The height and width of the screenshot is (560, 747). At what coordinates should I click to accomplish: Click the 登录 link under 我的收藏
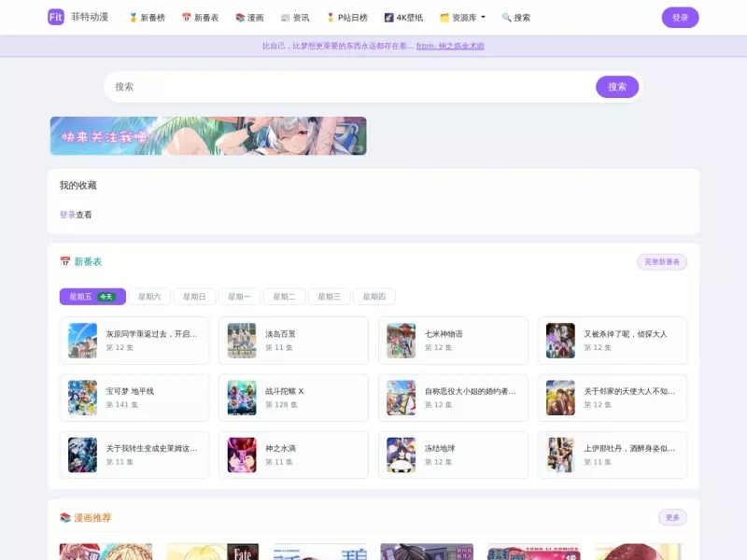click(67, 215)
